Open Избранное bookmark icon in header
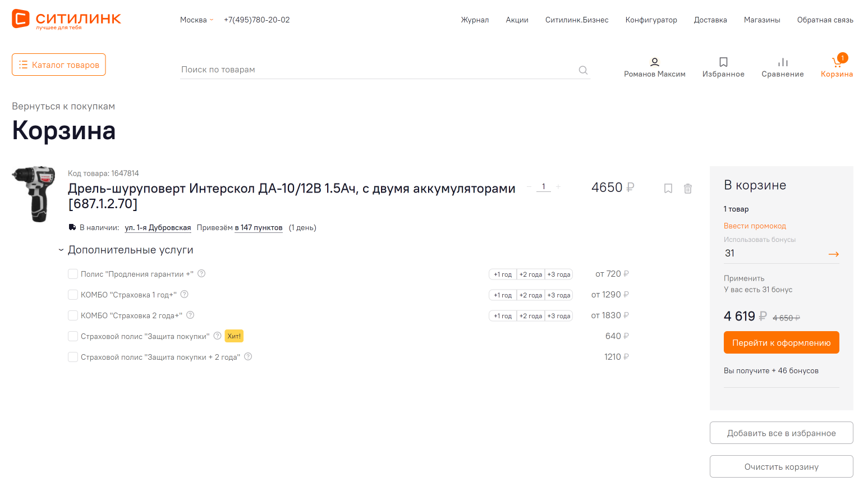868x481 pixels. (723, 62)
